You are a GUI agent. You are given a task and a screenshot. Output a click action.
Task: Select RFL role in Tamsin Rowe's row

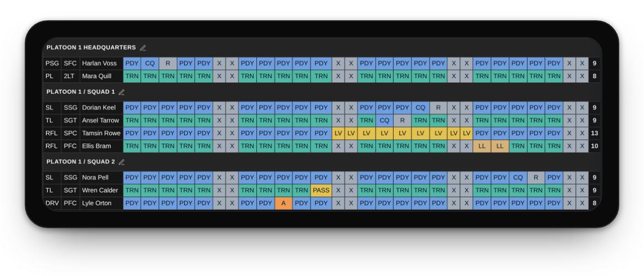point(52,133)
